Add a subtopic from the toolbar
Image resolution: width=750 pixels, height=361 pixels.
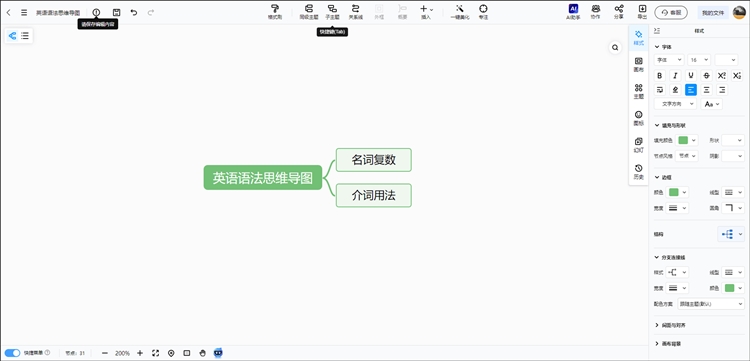click(x=332, y=12)
